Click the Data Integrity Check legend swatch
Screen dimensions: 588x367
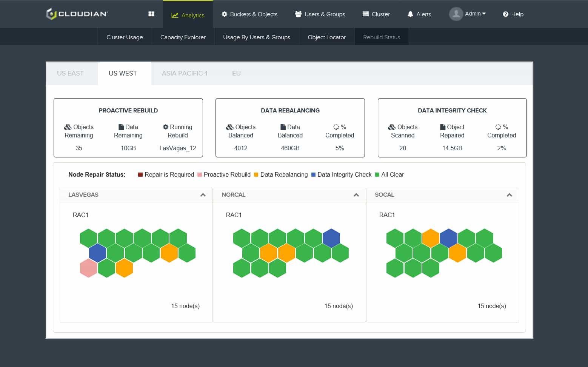pyautogui.click(x=313, y=174)
